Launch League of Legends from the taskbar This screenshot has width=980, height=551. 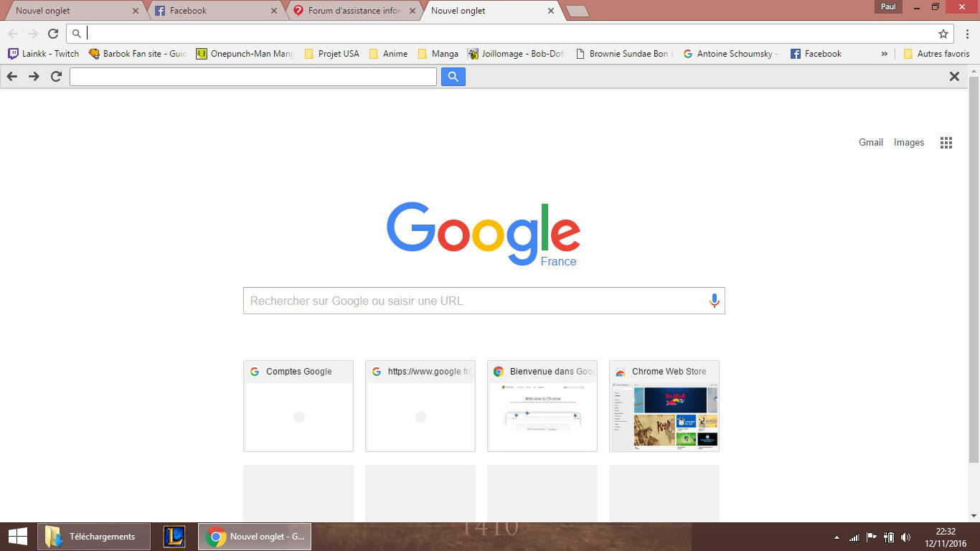coord(174,537)
